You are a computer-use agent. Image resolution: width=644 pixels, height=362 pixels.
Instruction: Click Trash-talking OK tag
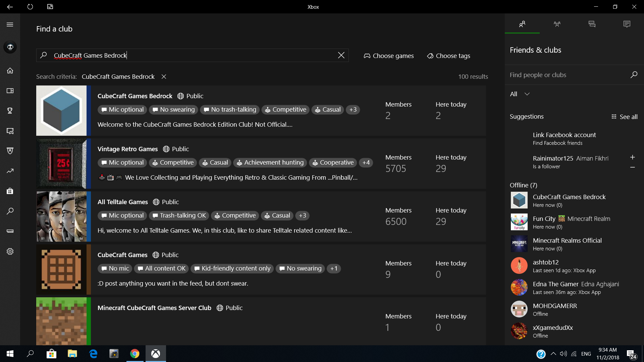[x=179, y=216]
